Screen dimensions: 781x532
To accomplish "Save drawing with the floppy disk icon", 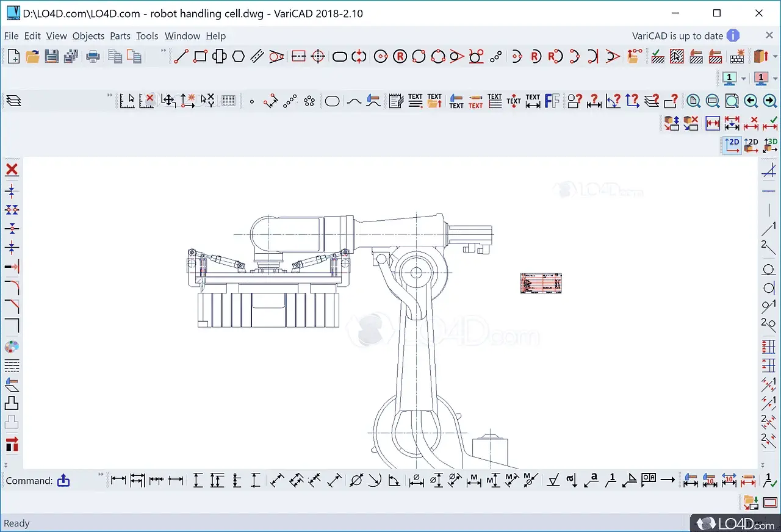I will click(x=52, y=57).
